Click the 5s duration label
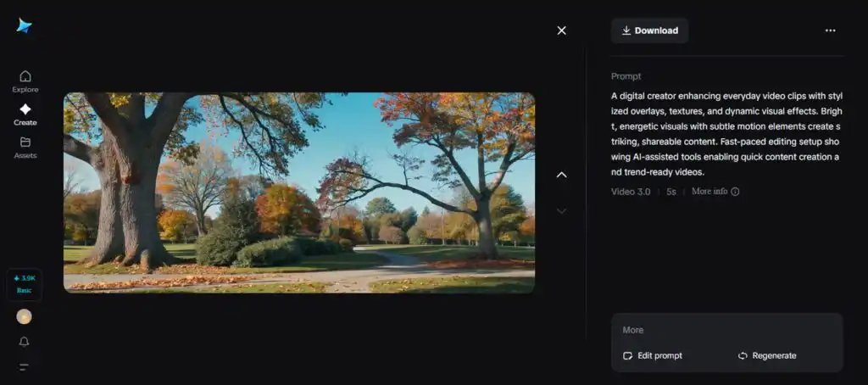 coord(671,192)
